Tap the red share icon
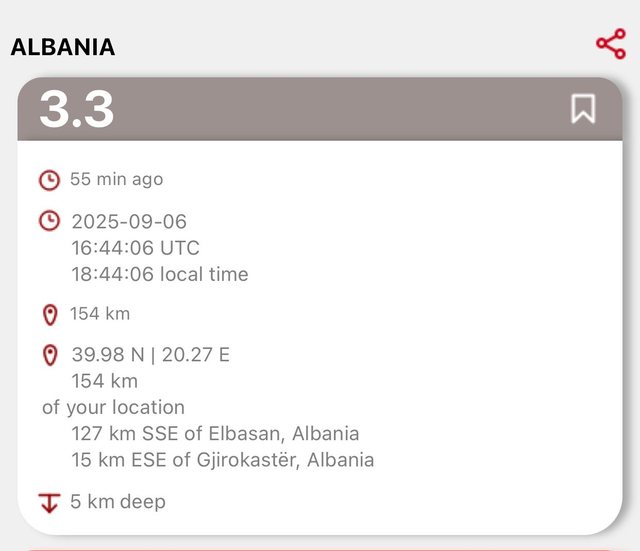The image size is (640, 551). click(x=610, y=44)
